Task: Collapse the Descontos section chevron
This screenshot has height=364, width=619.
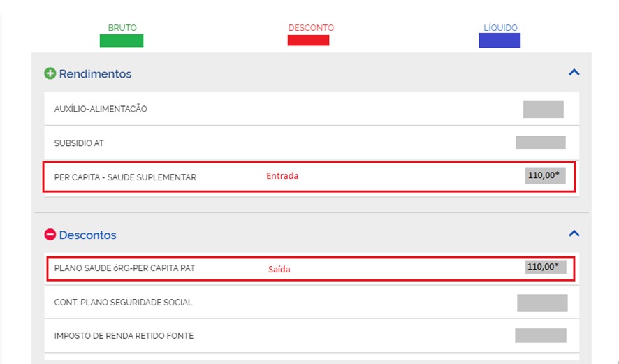Action: 574,234
